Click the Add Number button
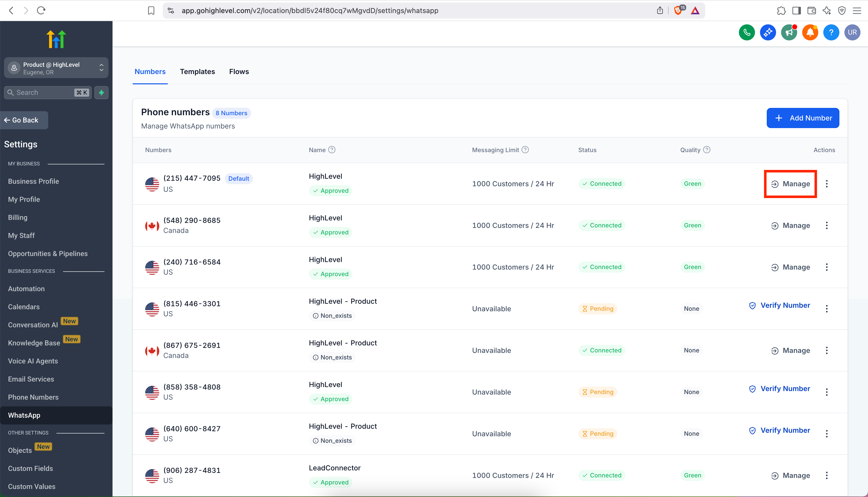 (803, 118)
